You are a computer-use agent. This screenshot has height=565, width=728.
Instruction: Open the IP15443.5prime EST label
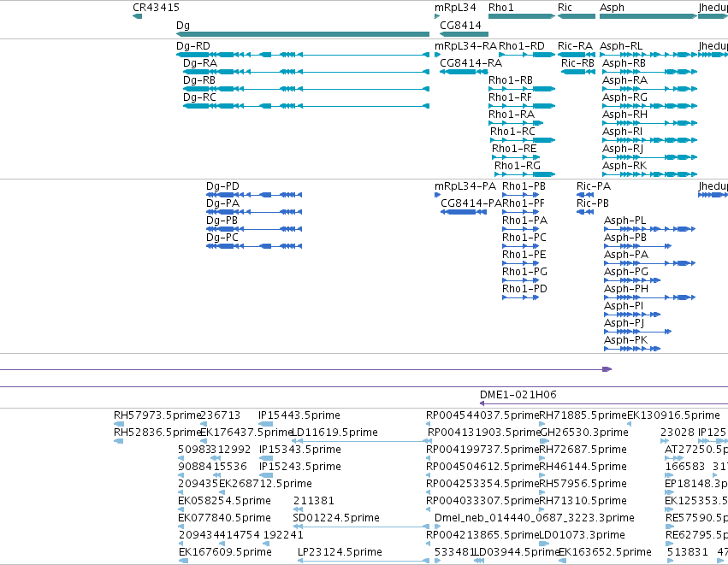pyautogui.click(x=299, y=415)
